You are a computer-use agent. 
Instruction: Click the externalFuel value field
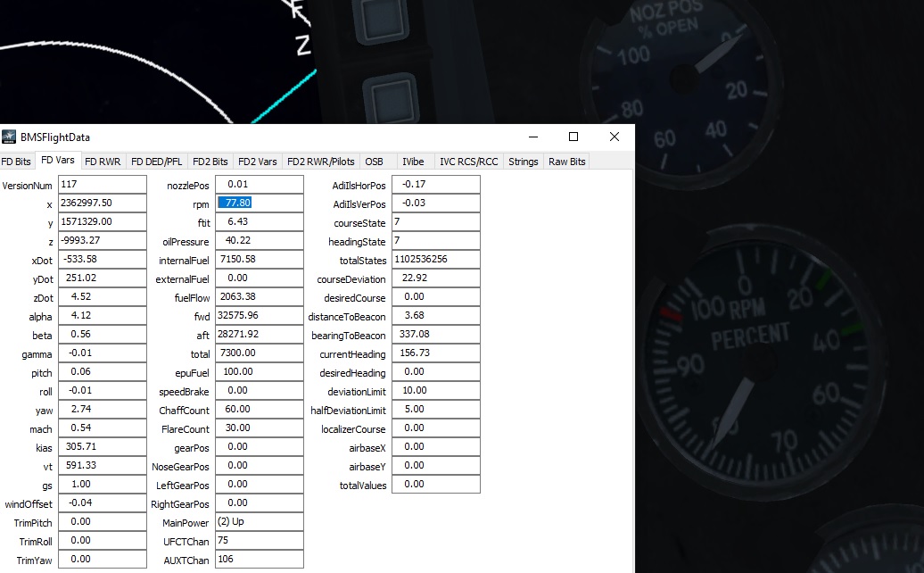[x=260, y=278]
